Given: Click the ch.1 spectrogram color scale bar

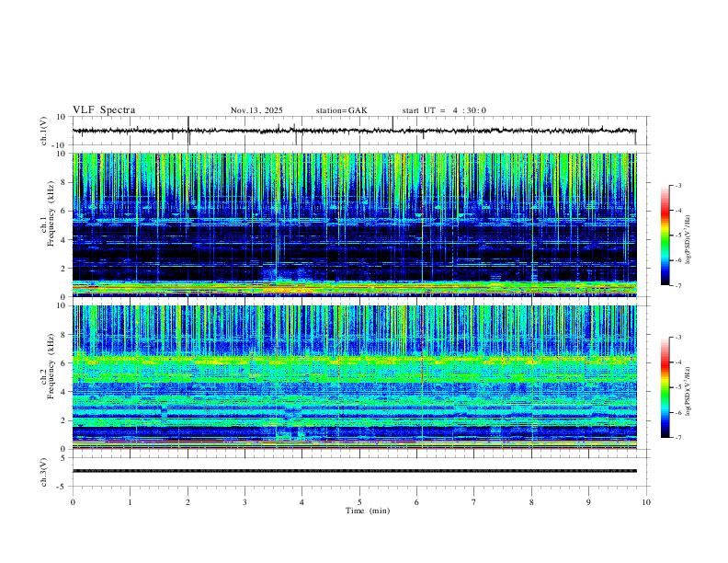Looking at the screenshot, I should (665, 236).
